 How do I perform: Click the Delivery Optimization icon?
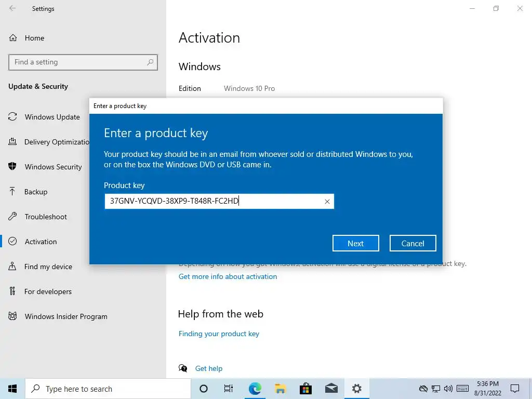point(12,141)
